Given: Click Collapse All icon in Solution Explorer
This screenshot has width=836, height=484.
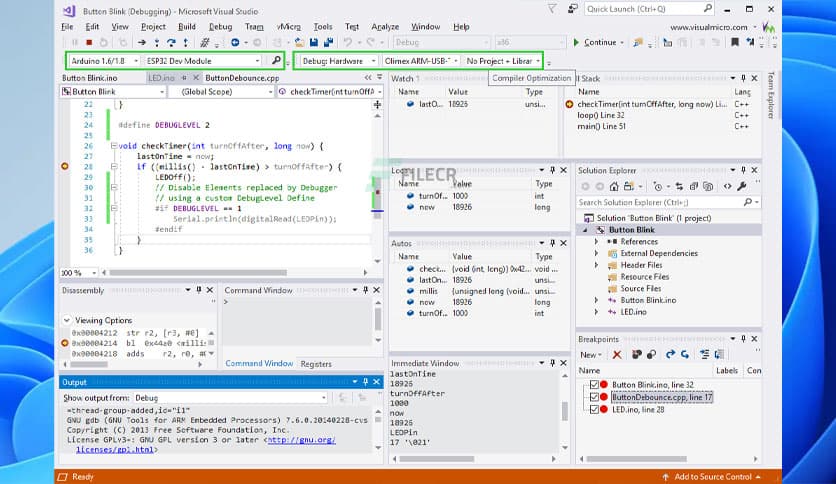Looking at the screenshot, I should point(694,186).
